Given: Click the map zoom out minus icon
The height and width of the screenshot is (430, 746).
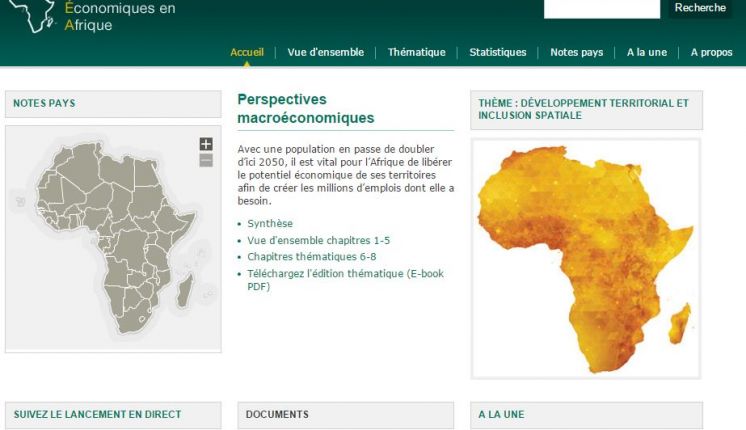Looking at the screenshot, I should click(206, 160).
